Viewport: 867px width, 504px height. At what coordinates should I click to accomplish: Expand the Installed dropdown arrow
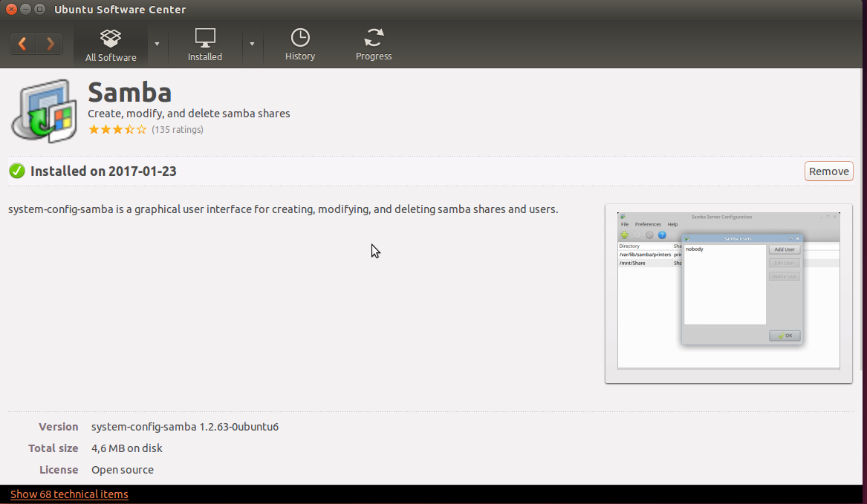[x=252, y=44]
